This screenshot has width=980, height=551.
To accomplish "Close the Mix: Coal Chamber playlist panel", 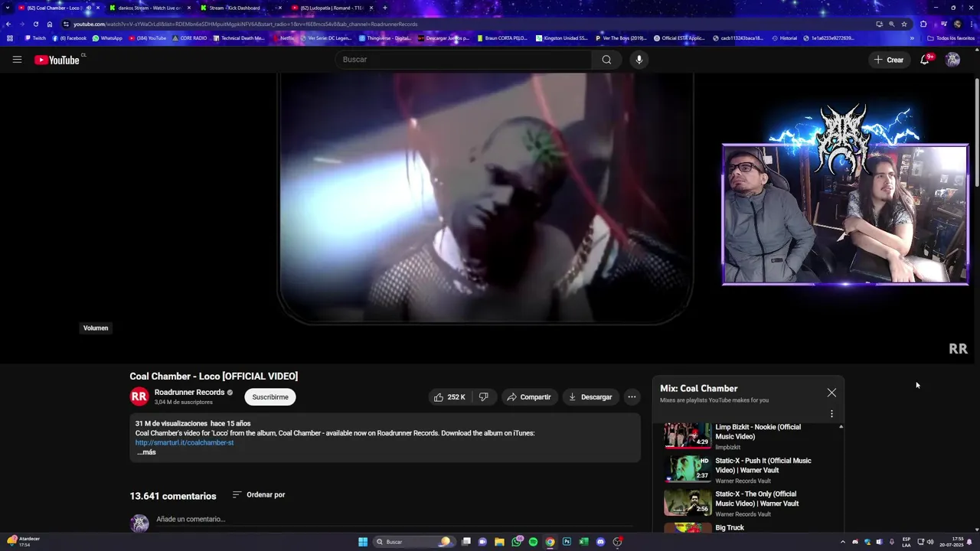I will pos(831,393).
